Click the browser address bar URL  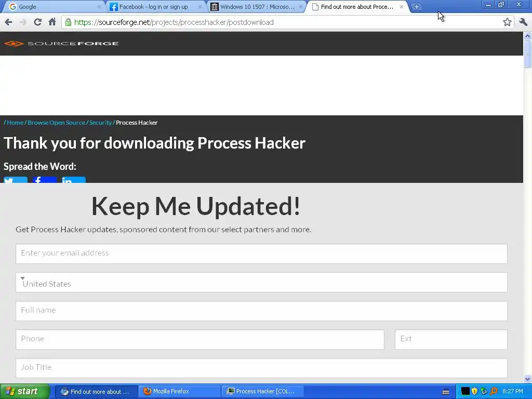pos(174,22)
